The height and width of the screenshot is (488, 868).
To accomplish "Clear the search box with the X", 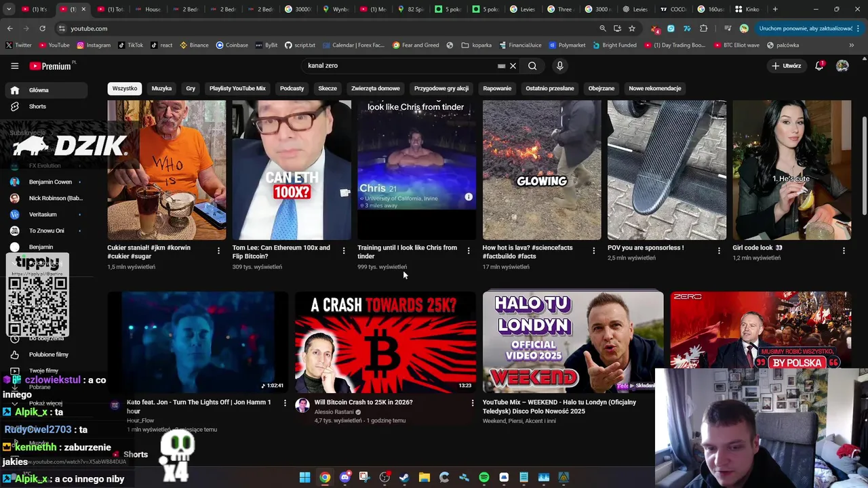I will [x=513, y=66].
